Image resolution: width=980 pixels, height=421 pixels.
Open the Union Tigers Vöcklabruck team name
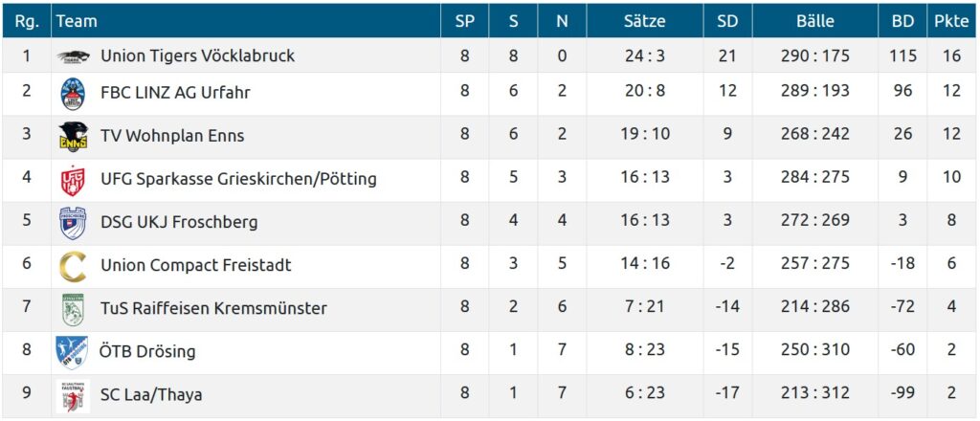coord(197,56)
